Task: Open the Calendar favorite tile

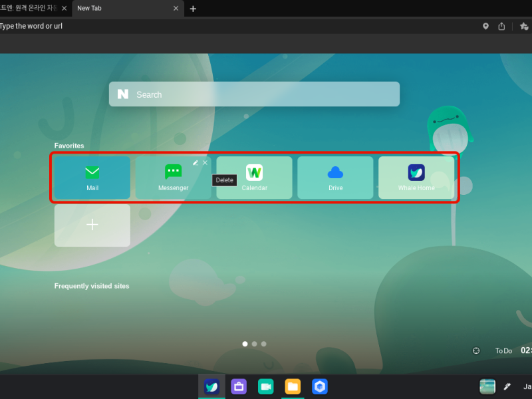Action: (254, 178)
